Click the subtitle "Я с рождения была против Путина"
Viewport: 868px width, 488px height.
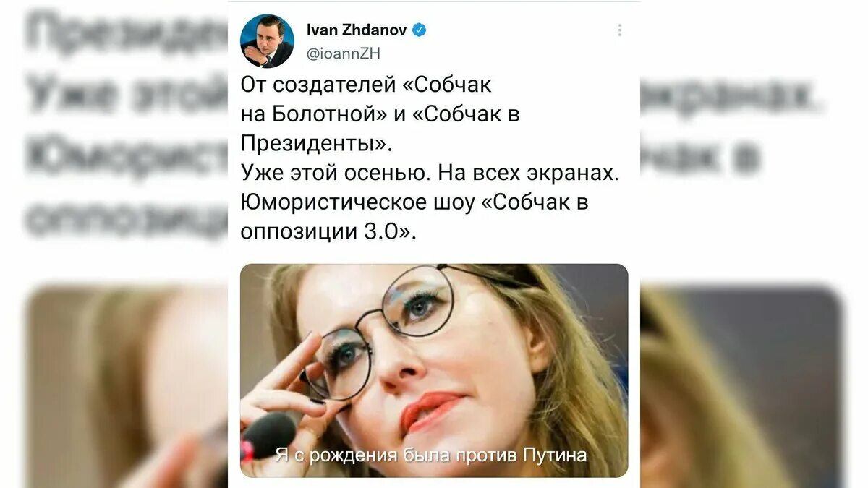[x=430, y=455]
